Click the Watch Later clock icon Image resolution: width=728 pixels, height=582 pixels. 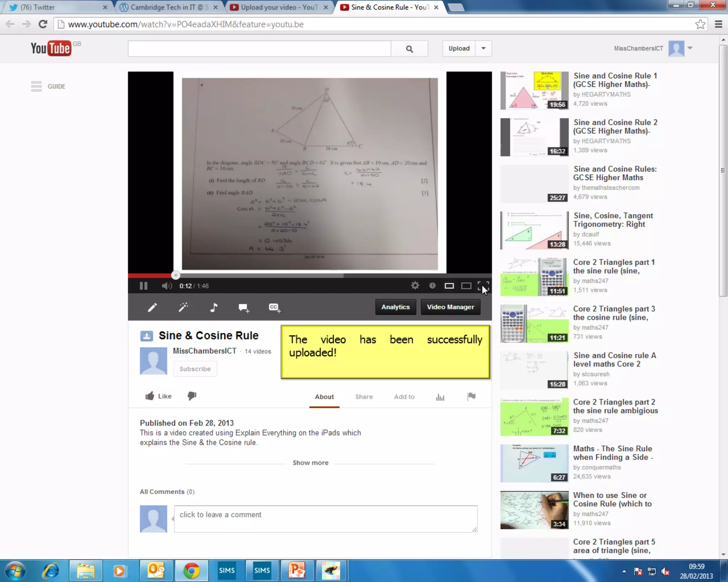432,285
